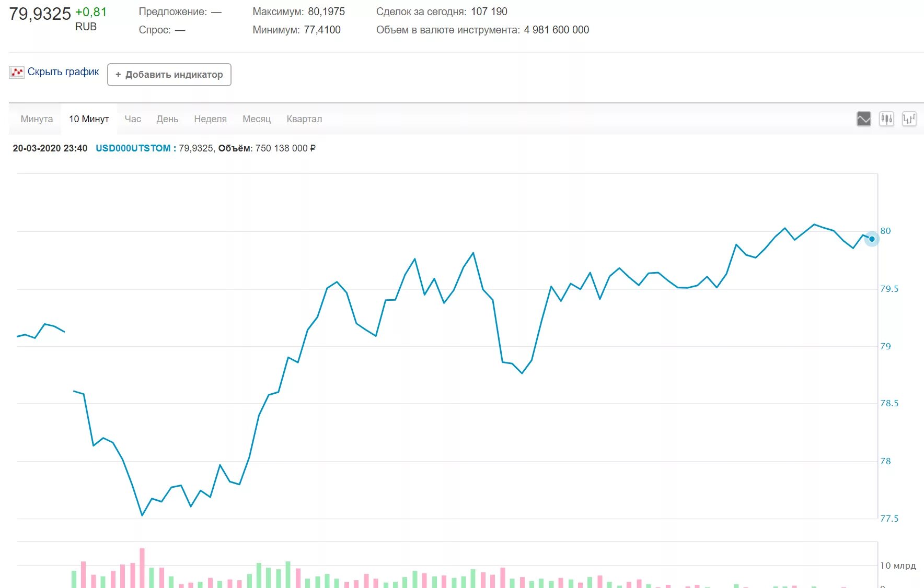Select the 10 Минут interval tab
Screen dimensions: 924x588
click(x=89, y=119)
